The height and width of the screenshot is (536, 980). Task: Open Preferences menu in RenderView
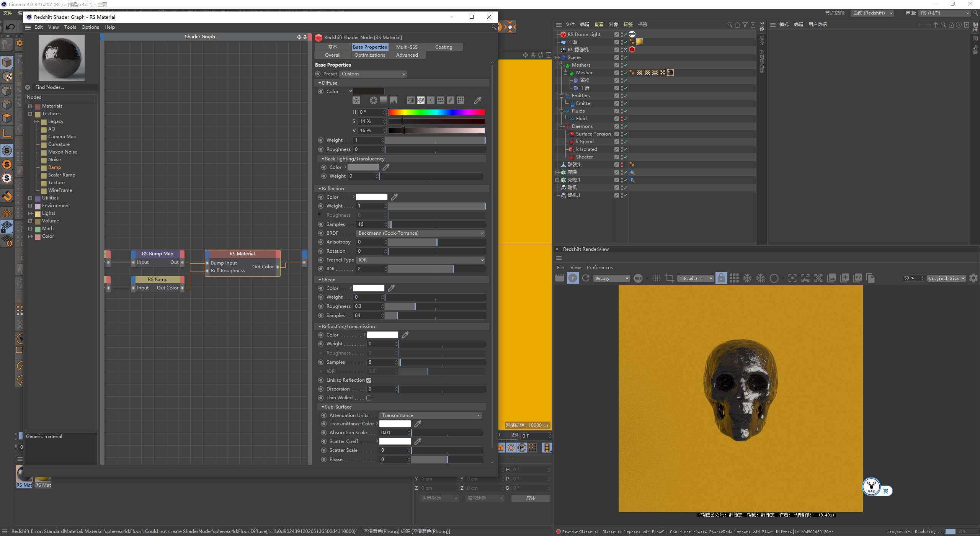599,268
